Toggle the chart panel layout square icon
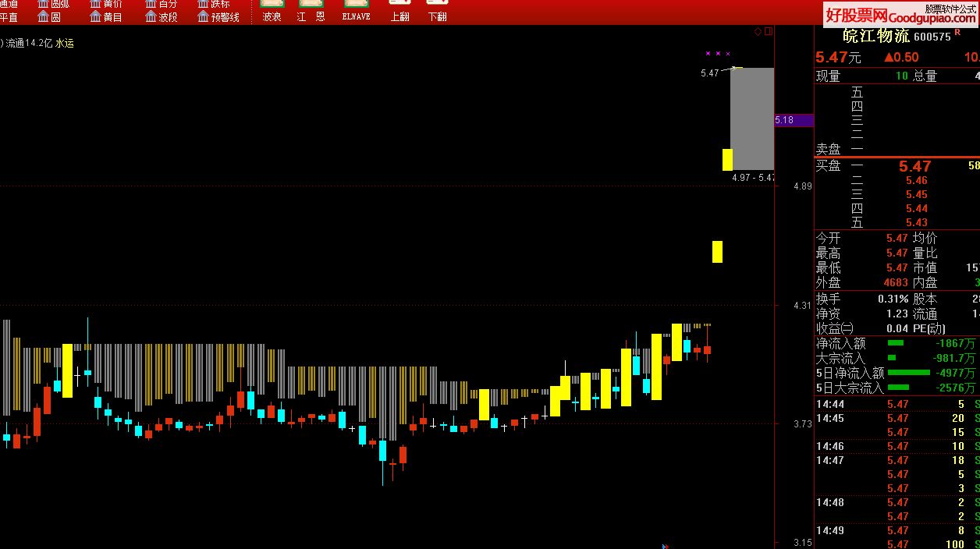The image size is (980, 549). tap(768, 31)
